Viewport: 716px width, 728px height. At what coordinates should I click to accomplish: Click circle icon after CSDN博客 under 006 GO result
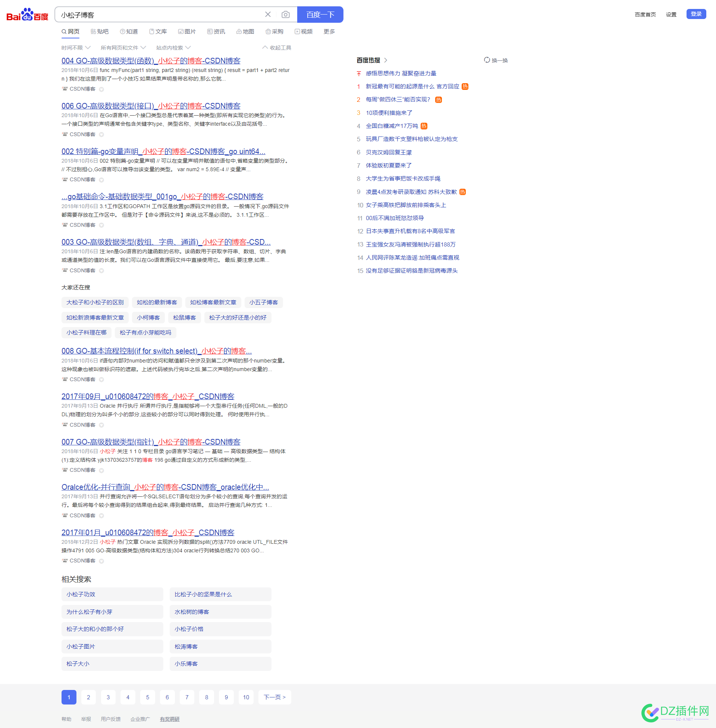(x=101, y=134)
